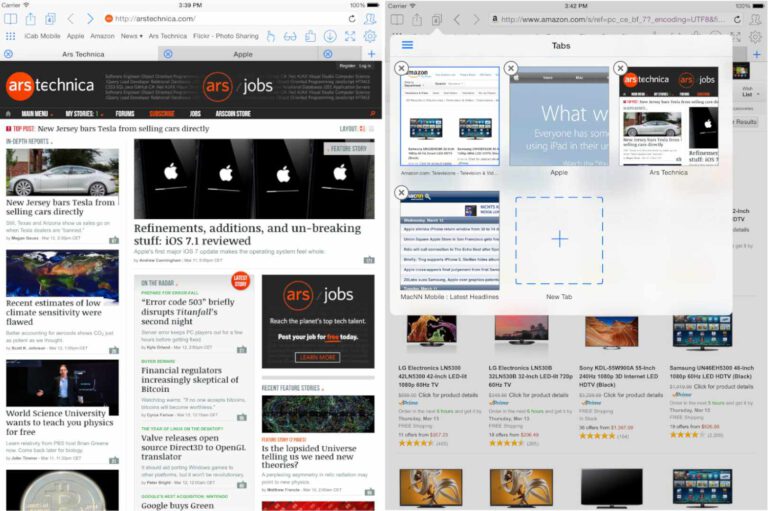This screenshot has height=511, width=768.
Task: Click LEARN MORE in the Ars jobs ad
Action: click(317, 358)
